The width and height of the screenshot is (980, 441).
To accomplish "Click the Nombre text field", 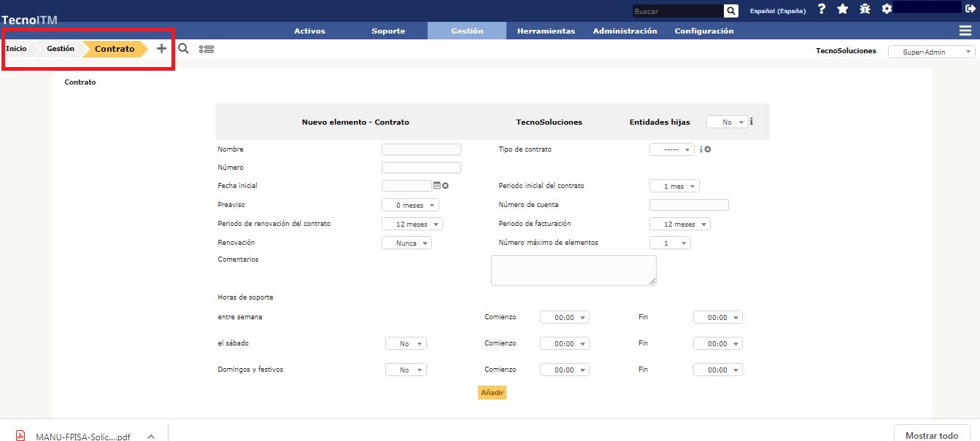I will pyautogui.click(x=421, y=149).
